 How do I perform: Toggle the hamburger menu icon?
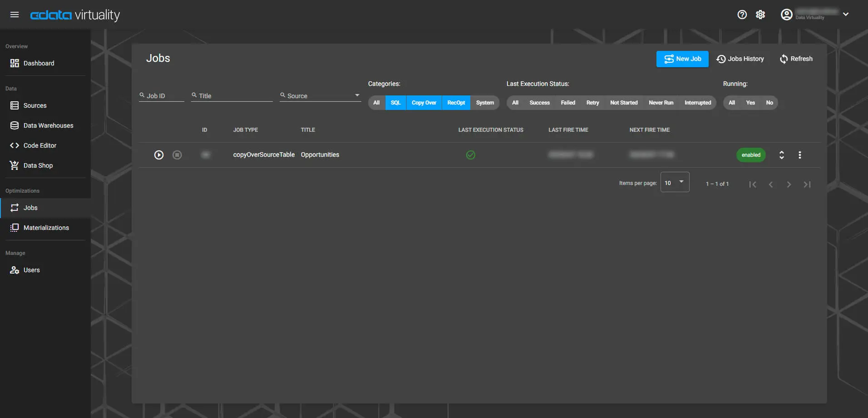point(15,15)
